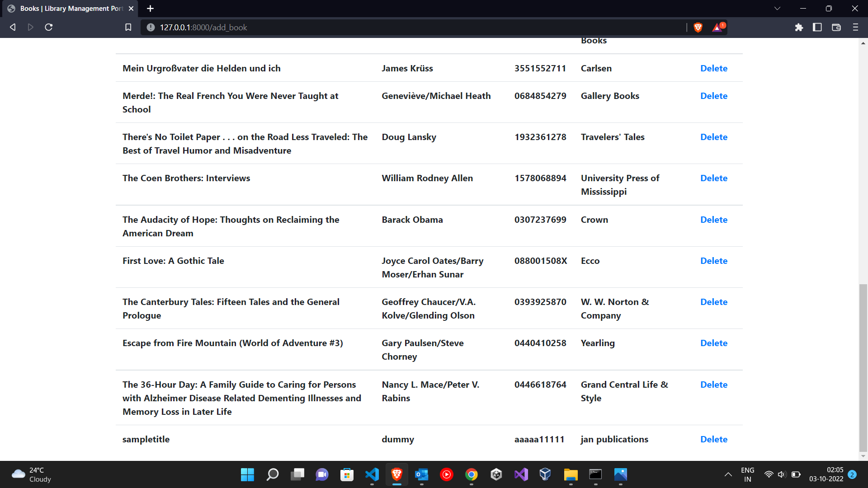This screenshot has height=488, width=868.
Task: Bookmark the current page
Action: (128, 27)
